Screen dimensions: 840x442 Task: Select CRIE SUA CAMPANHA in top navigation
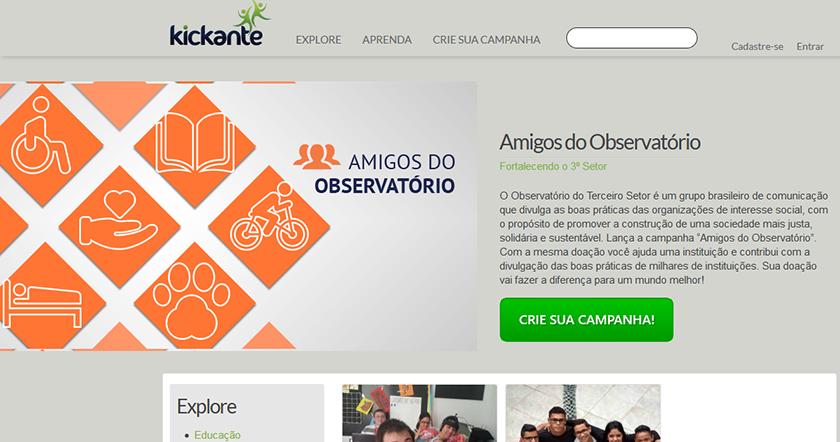tap(486, 40)
